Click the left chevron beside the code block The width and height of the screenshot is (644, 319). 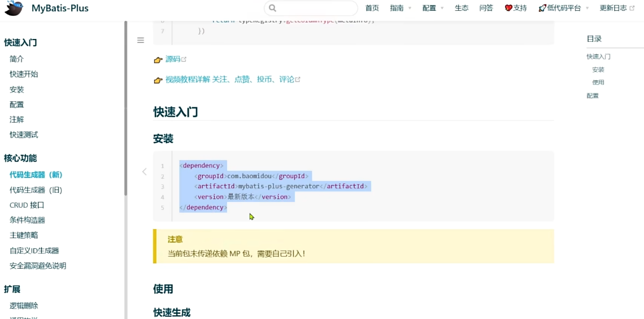(144, 172)
